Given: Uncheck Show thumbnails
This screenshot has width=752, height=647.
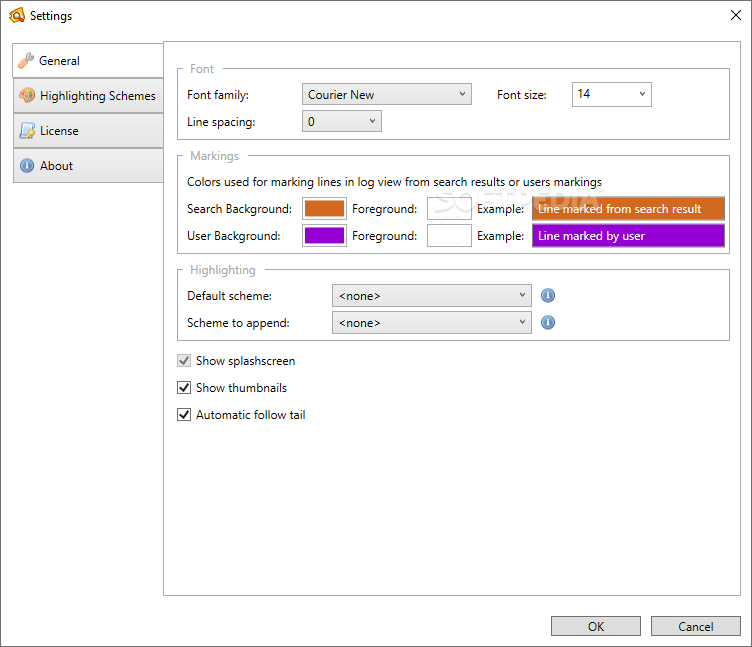Looking at the screenshot, I should point(184,388).
